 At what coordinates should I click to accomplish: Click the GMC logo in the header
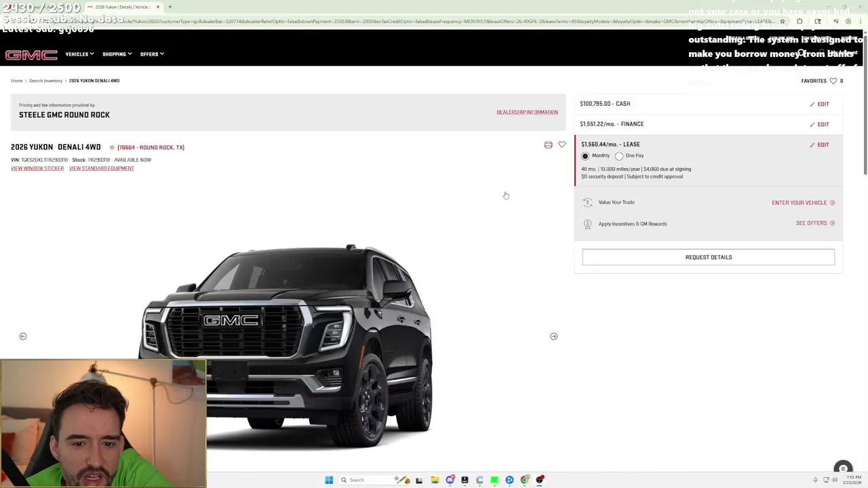pyautogui.click(x=31, y=55)
